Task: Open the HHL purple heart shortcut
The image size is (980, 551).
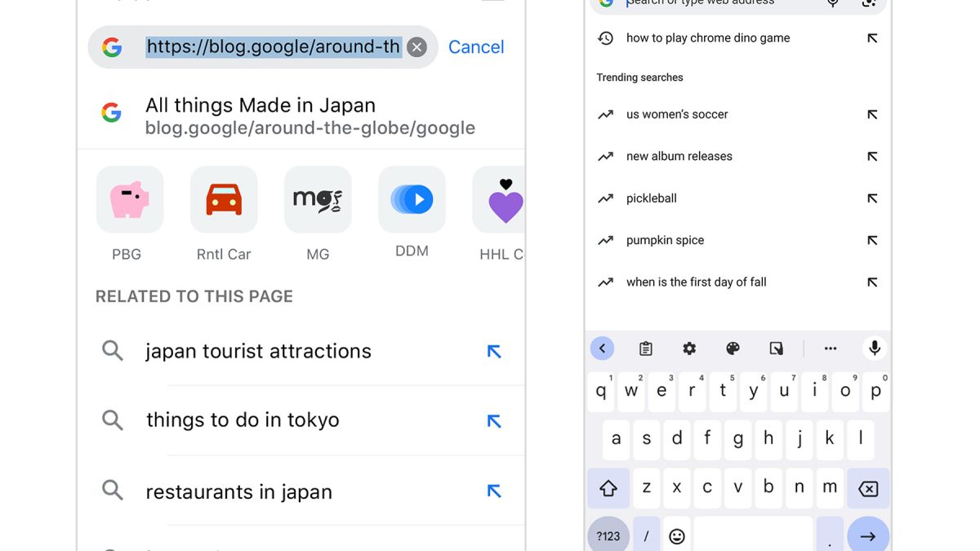Action: (x=499, y=200)
